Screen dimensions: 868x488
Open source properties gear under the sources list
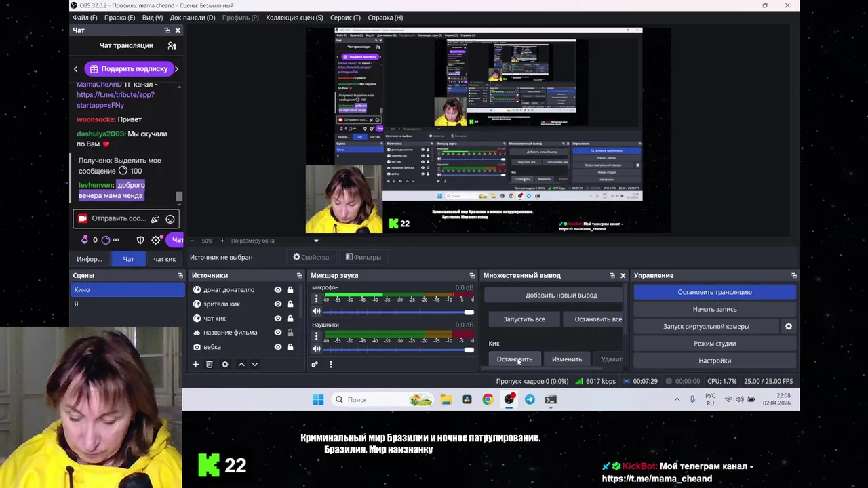click(x=225, y=364)
